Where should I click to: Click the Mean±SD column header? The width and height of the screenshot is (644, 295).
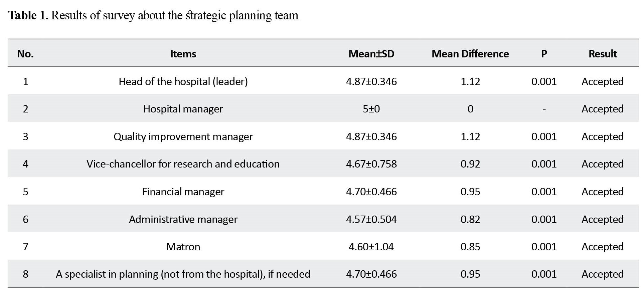(371, 54)
